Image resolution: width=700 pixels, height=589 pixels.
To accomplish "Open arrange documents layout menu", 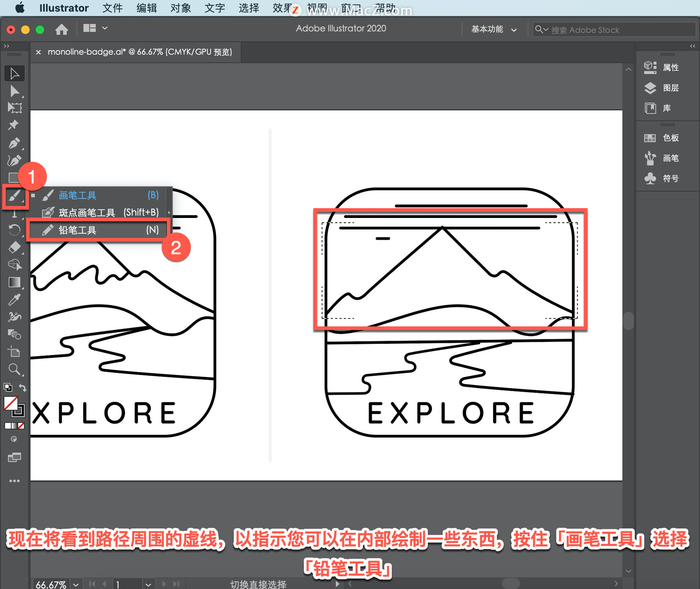I will [x=96, y=28].
